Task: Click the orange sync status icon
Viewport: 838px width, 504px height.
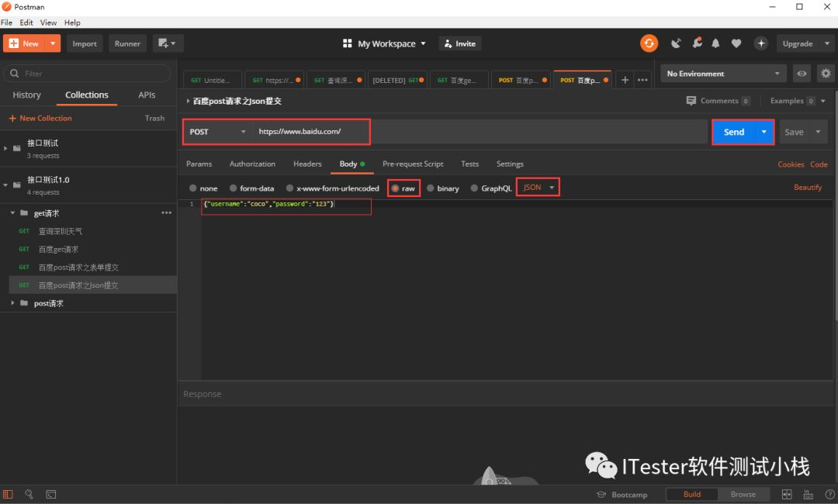Action: [x=649, y=43]
